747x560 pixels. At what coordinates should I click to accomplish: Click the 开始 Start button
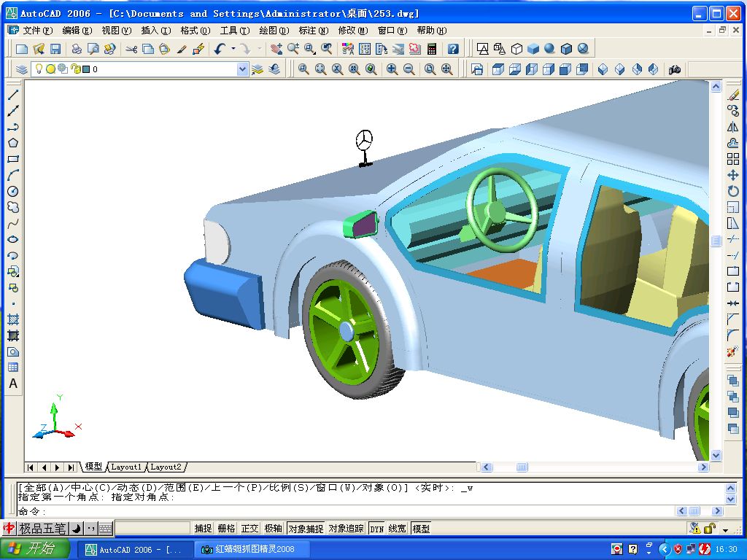click(x=35, y=548)
